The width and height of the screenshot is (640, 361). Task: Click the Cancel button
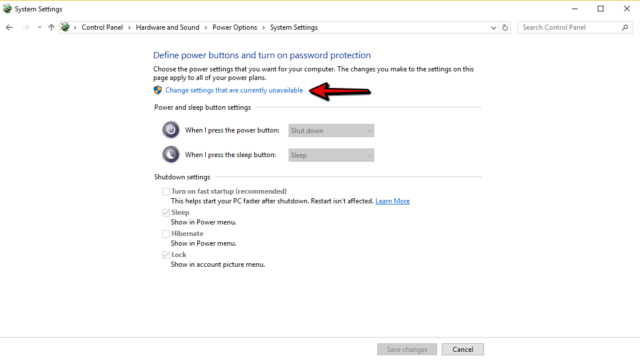click(463, 350)
